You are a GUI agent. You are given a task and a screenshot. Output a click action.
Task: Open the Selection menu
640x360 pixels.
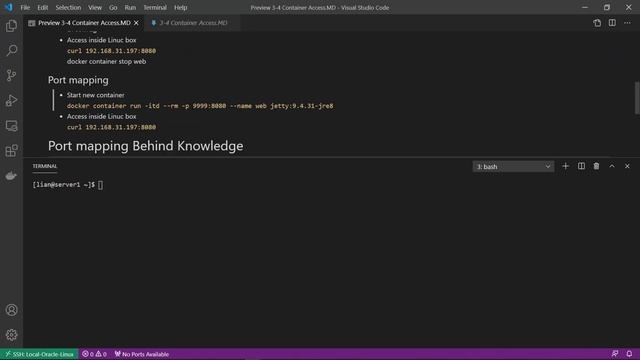point(68,7)
